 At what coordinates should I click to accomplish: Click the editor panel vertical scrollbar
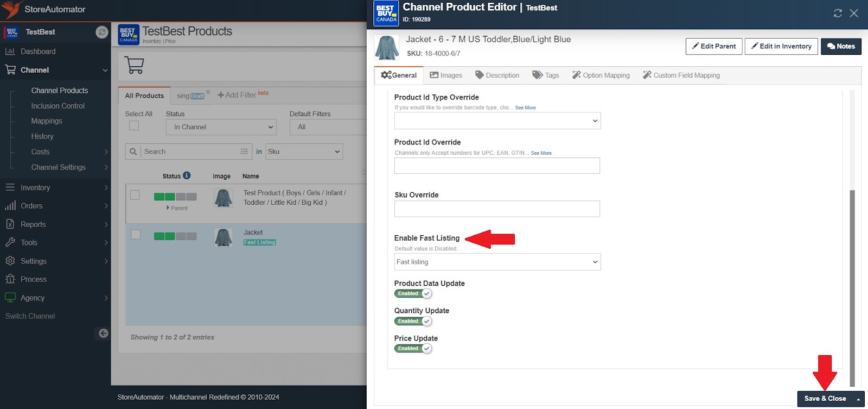[x=852, y=288]
